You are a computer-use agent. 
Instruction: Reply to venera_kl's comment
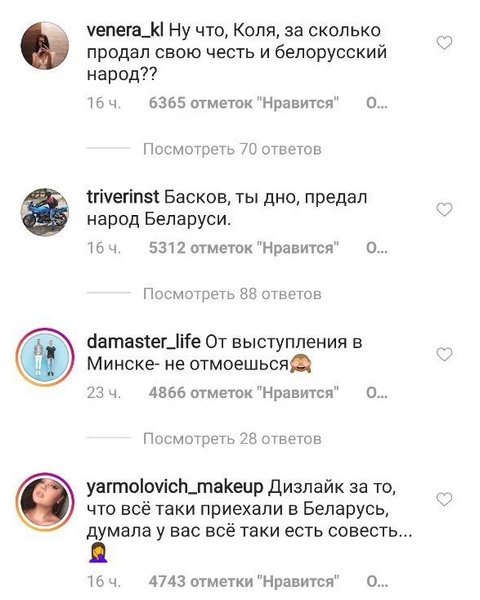coord(377,103)
